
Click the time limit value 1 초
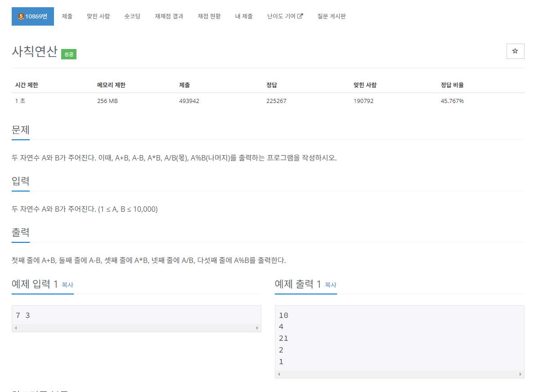point(20,101)
